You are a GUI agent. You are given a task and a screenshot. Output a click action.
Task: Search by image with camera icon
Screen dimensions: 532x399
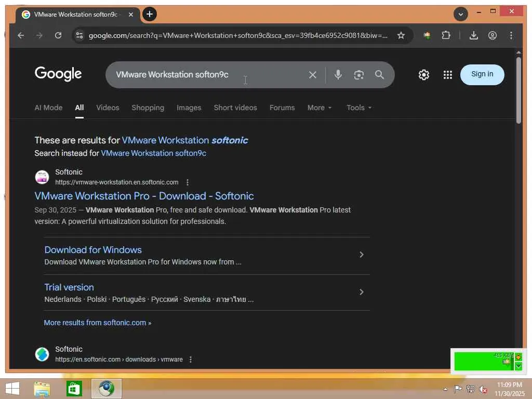click(358, 75)
